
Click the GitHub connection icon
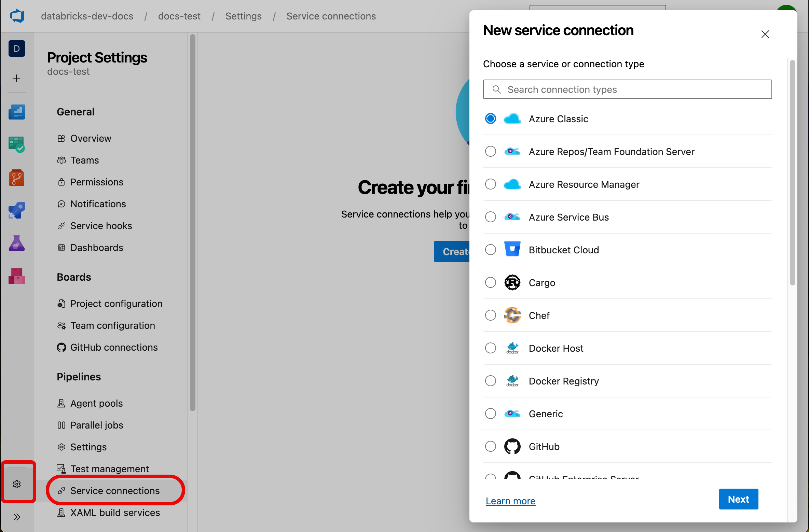point(511,446)
